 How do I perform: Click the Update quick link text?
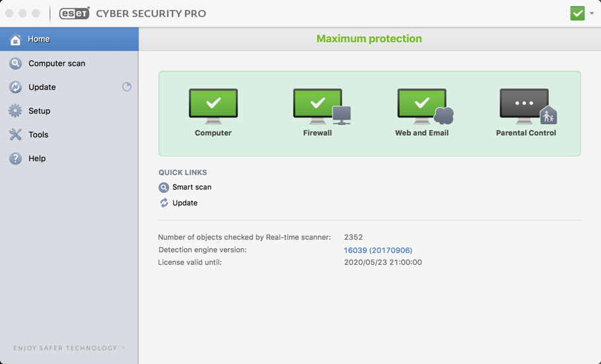pos(185,203)
